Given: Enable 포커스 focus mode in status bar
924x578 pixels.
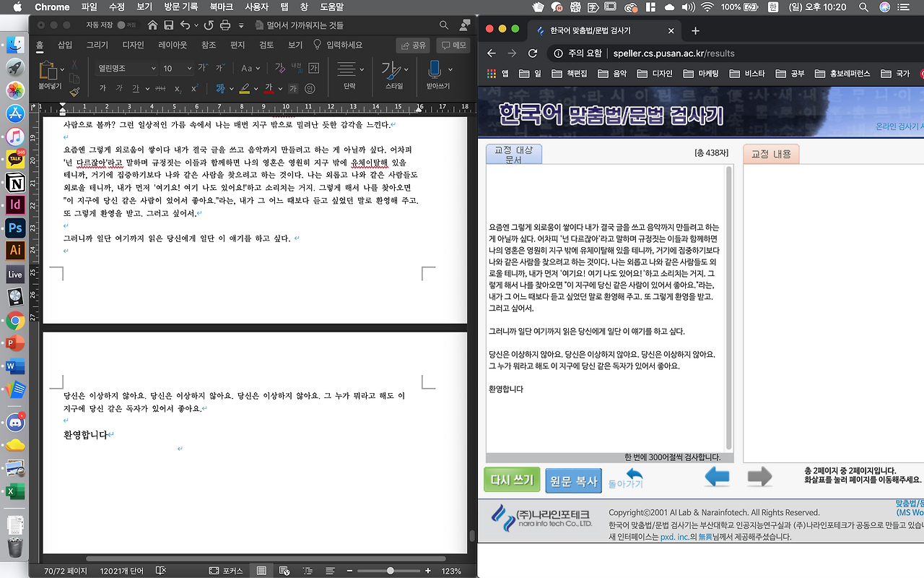Looking at the screenshot, I should click(228, 570).
